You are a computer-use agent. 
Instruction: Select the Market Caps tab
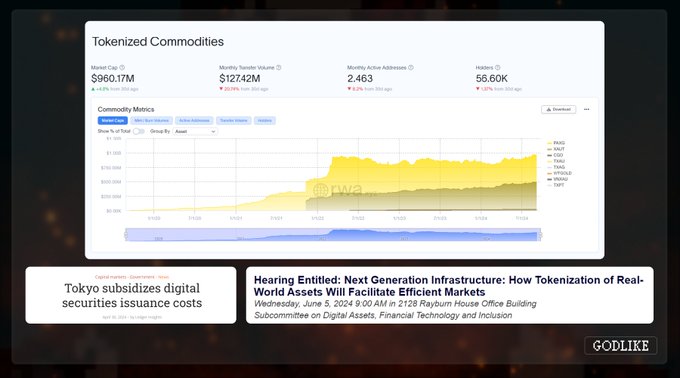click(113, 121)
